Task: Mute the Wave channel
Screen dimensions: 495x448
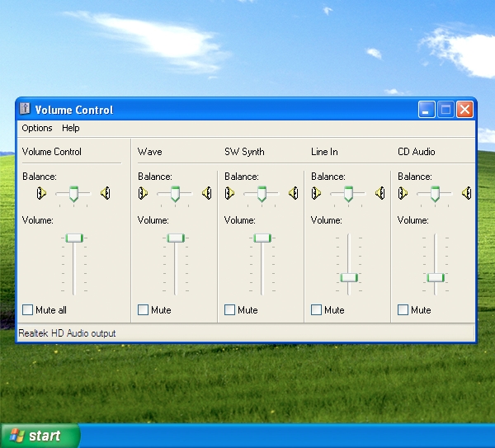Action: click(x=143, y=309)
